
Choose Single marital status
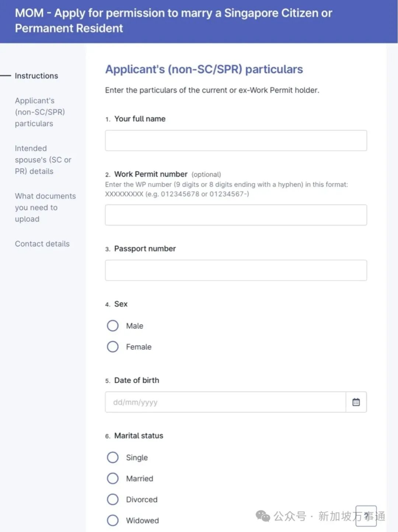tap(113, 457)
